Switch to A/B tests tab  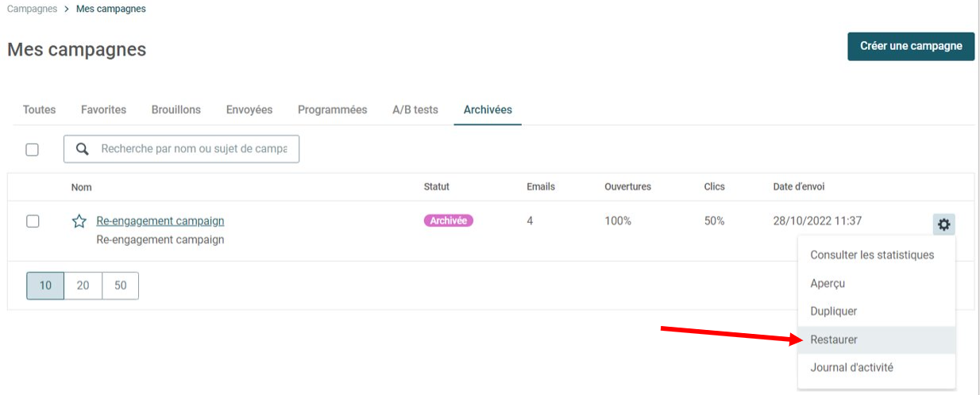[415, 109]
